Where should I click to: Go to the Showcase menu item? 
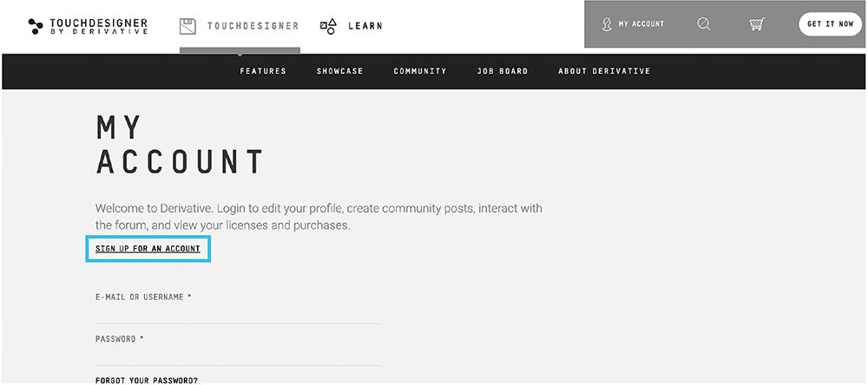340,71
